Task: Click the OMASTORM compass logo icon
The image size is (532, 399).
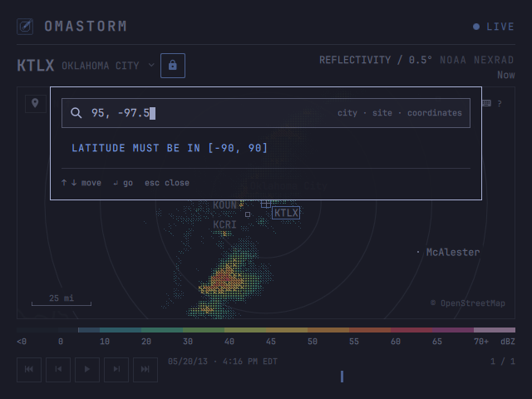Action: [25, 27]
